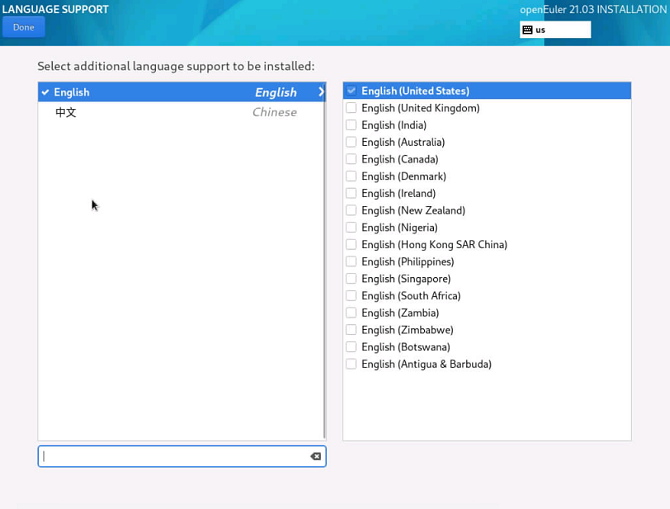Enable English (Singapore) checkbox
Viewport: 670px width, 509px height.
click(351, 278)
